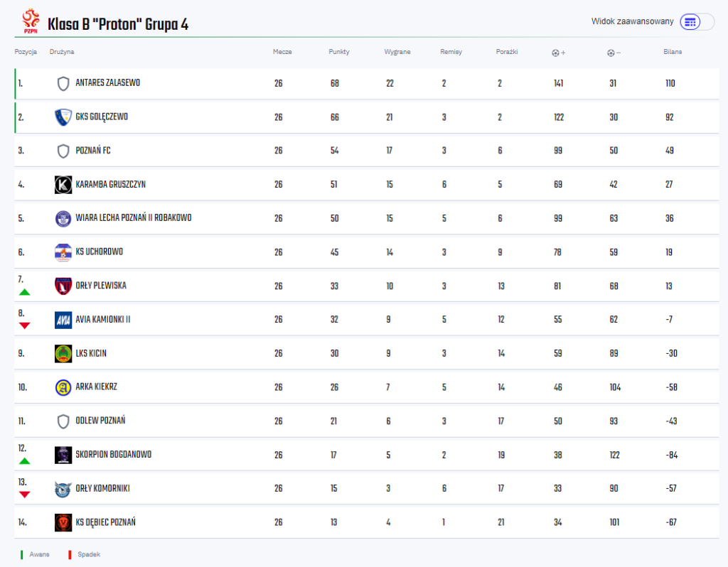Open ORŁY PLEWISKA team name

[101, 286]
